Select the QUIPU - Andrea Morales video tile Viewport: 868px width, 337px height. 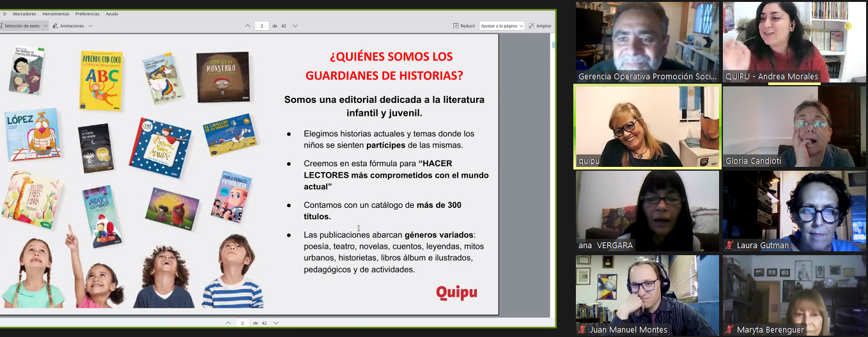point(794,42)
